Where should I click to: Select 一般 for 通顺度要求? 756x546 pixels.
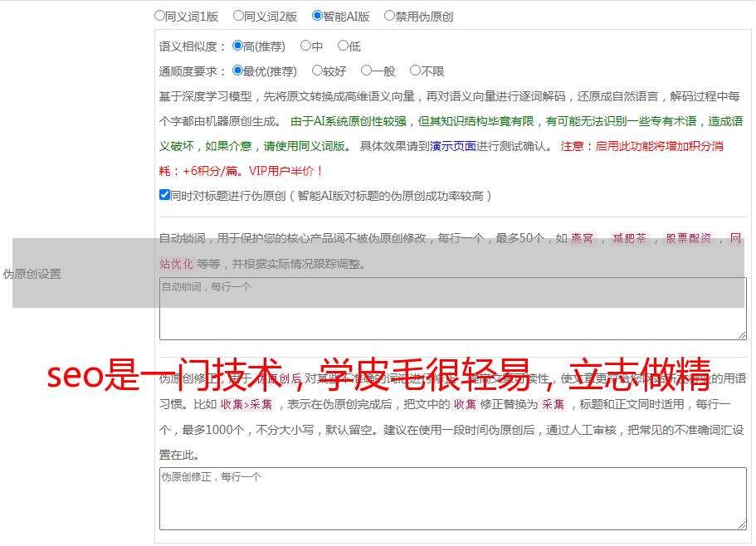(367, 71)
